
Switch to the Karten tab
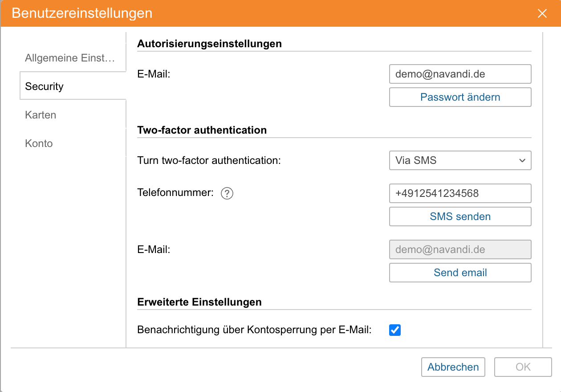pyautogui.click(x=41, y=115)
